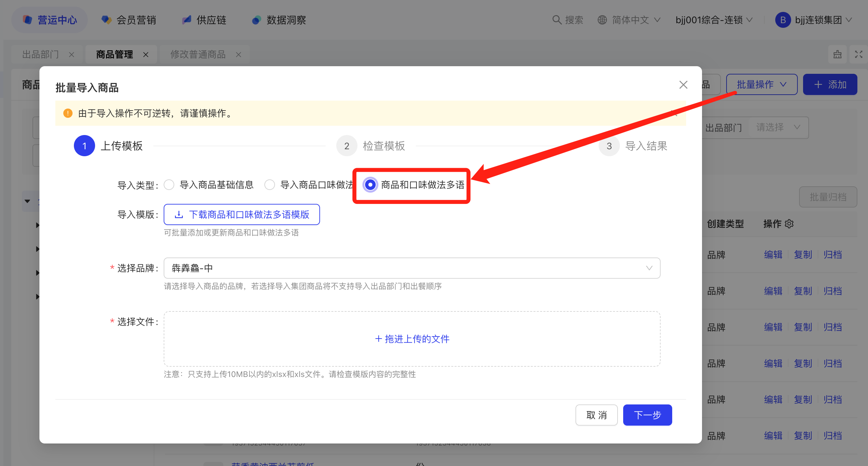Click the globe language icon

pyautogui.click(x=602, y=20)
